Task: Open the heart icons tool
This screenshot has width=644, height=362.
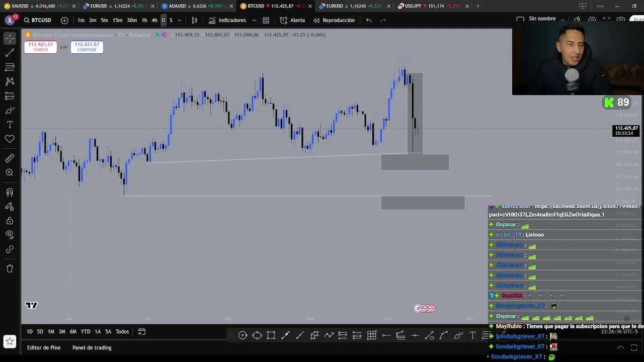Action: [x=10, y=139]
